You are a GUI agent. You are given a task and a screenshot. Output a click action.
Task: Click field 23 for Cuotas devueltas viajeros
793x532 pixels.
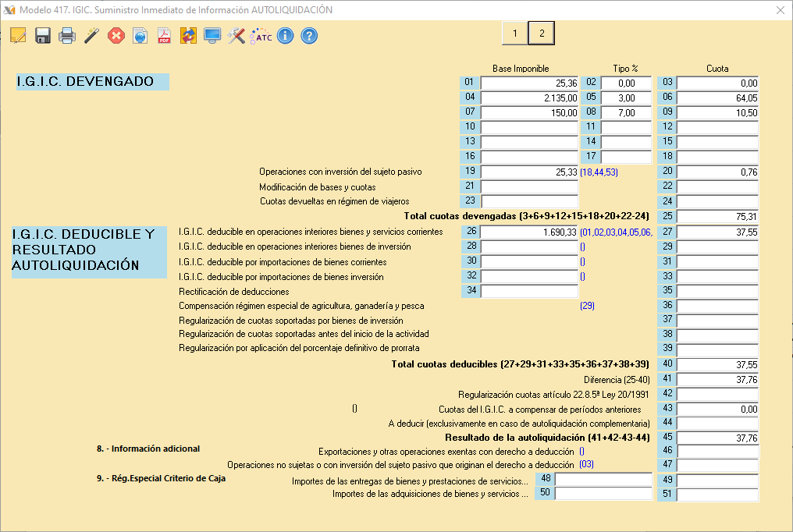coord(529,201)
